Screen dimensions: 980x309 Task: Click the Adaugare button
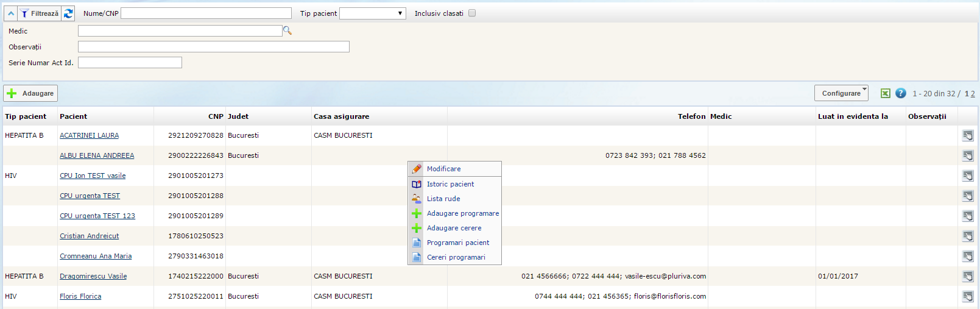[x=31, y=93]
